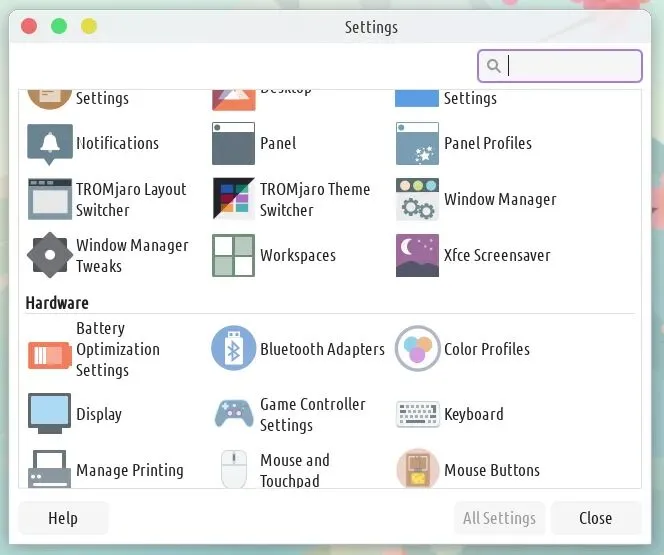Click the green window control circle
The width and height of the screenshot is (664, 555).
pos(59,26)
